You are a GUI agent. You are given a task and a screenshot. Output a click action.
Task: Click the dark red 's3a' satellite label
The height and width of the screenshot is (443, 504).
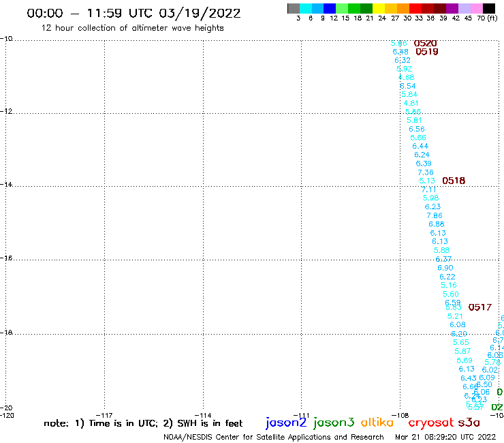(x=469, y=423)
